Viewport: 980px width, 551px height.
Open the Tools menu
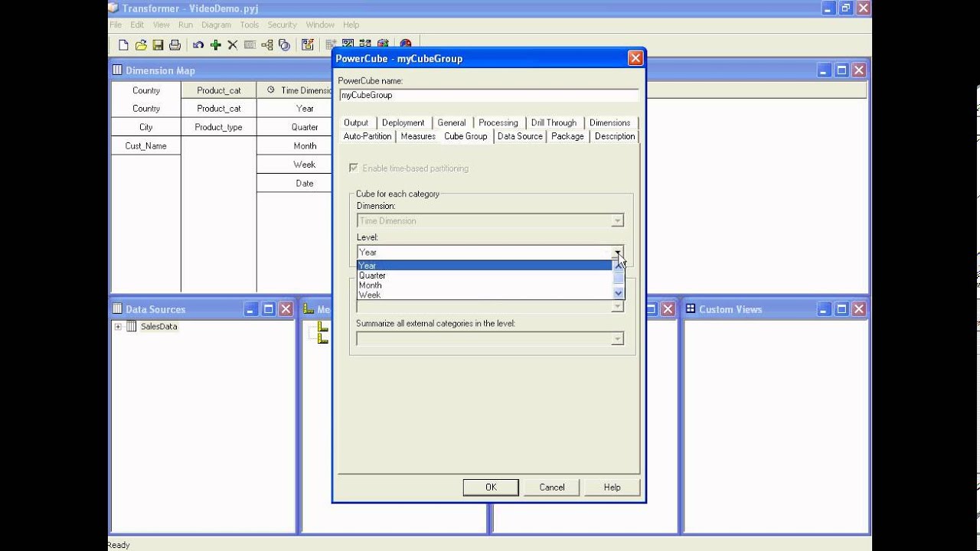[250, 24]
